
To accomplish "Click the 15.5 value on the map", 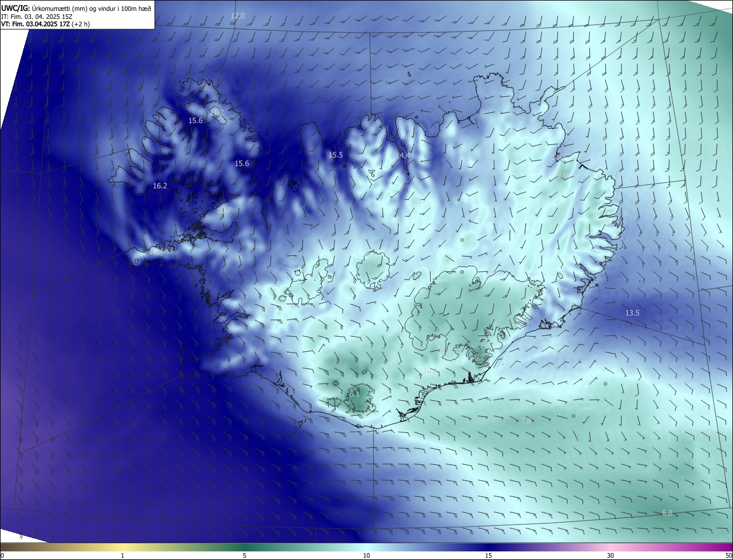I will coord(336,155).
